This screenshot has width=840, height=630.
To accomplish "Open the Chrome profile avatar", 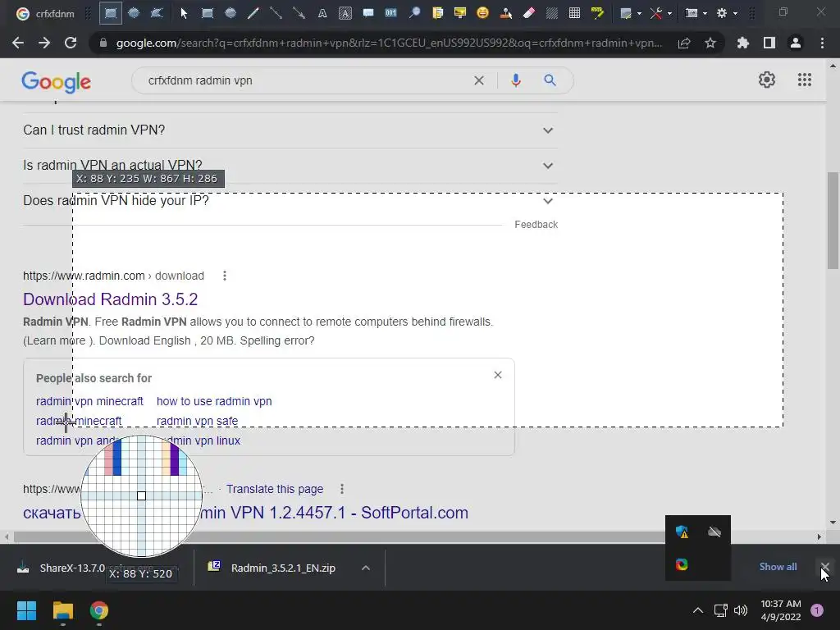I will point(796,43).
